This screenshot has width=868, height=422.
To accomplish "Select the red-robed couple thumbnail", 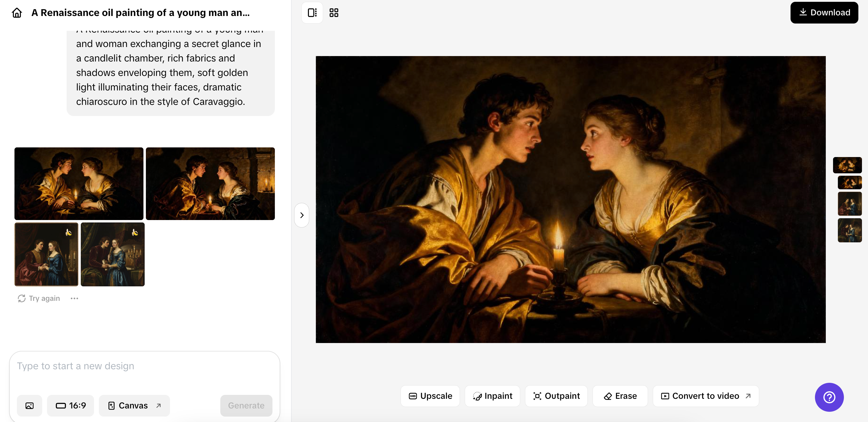I will coord(46,254).
